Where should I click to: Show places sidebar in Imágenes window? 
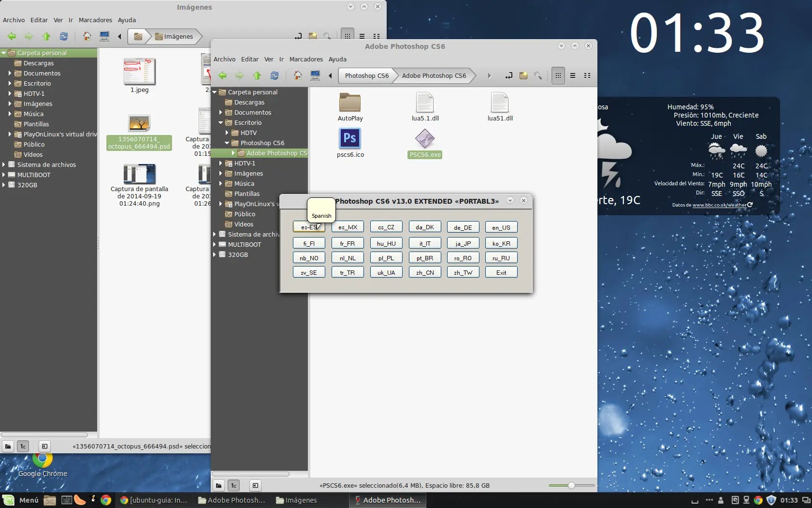[8, 446]
